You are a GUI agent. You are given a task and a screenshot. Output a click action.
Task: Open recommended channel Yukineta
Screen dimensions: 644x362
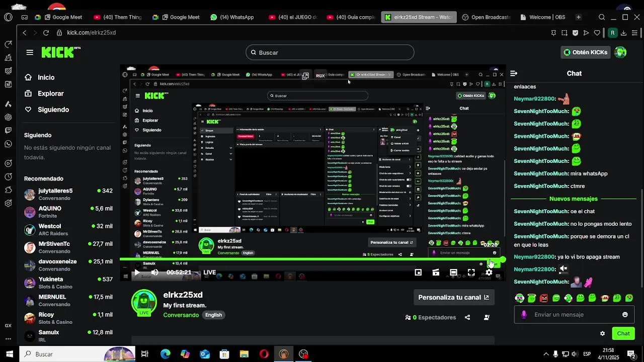pyautogui.click(x=68, y=283)
